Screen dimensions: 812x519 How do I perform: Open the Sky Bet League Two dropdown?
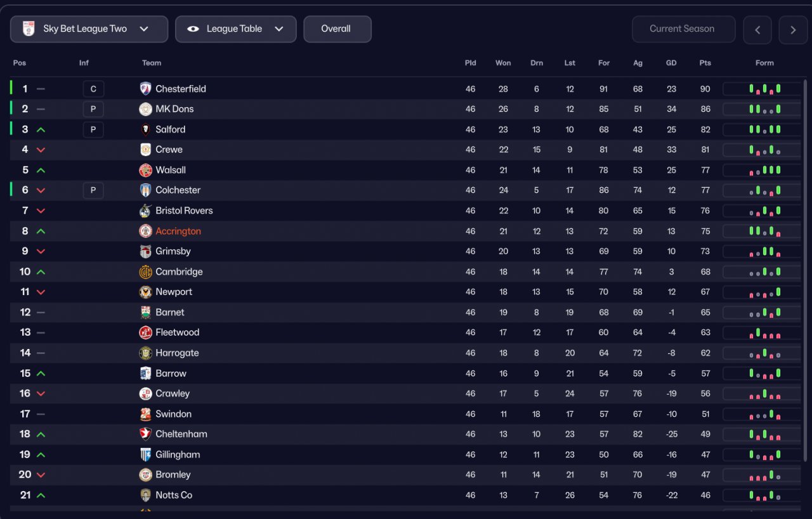click(89, 29)
